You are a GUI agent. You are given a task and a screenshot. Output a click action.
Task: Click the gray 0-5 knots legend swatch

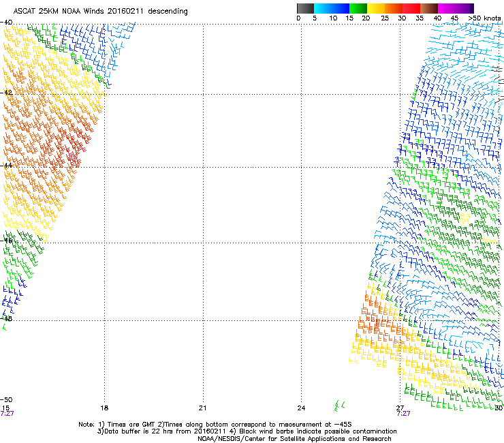(x=305, y=8)
